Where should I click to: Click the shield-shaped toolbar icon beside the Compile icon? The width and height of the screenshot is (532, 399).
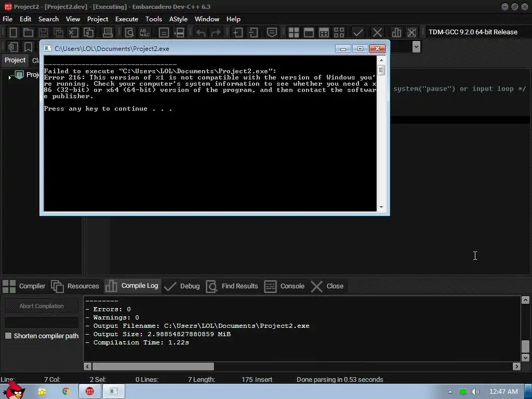click(272, 33)
